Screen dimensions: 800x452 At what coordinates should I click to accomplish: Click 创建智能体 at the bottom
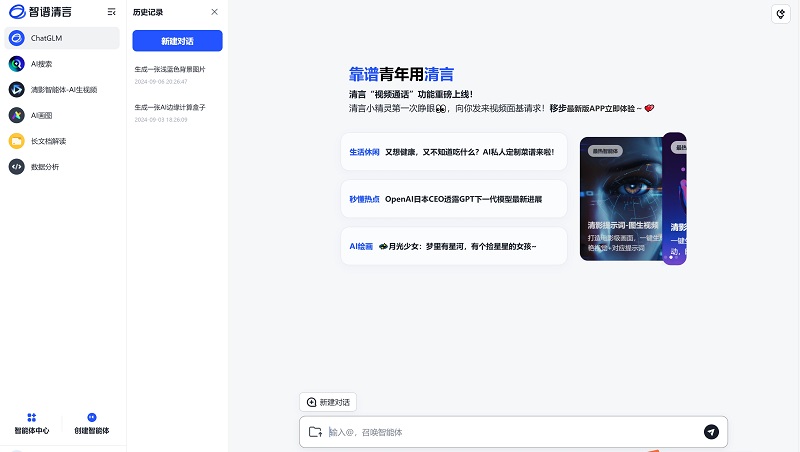92,424
